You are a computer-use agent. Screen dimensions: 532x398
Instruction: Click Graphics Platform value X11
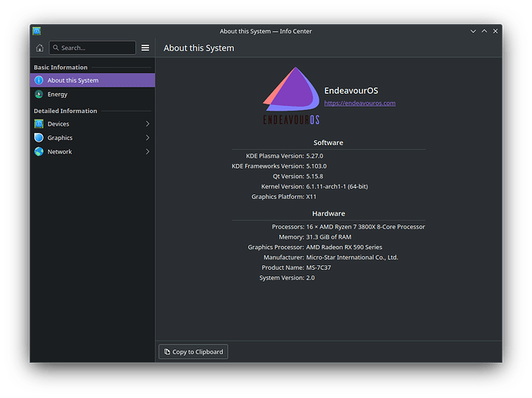pyautogui.click(x=311, y=197)
